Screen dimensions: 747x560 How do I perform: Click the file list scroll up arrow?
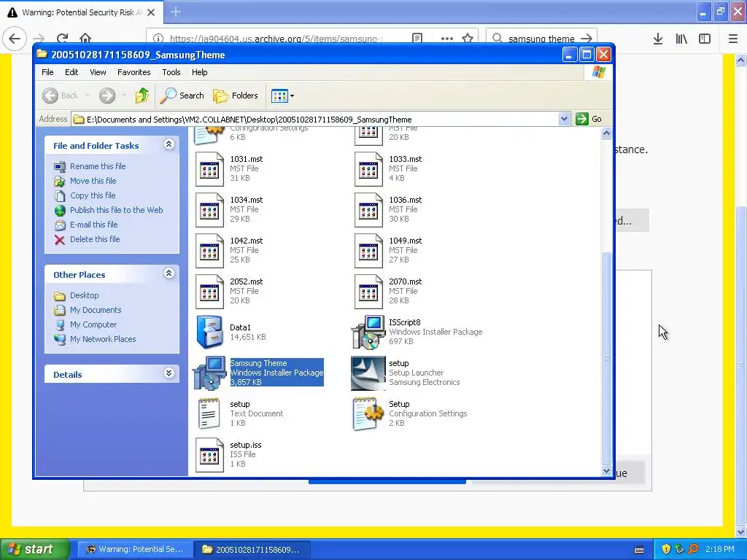coord(606,133)
